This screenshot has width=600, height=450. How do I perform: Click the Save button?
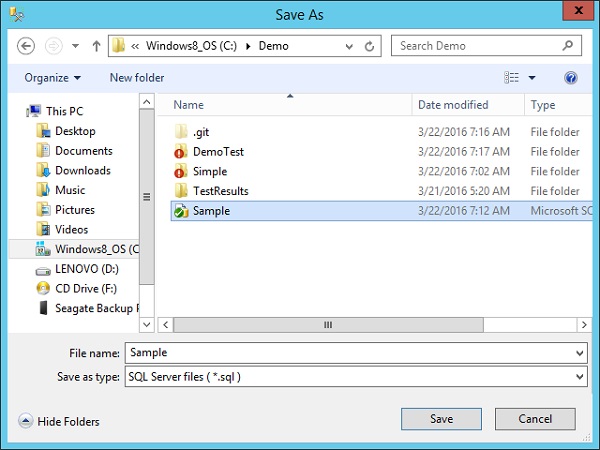pos(441,419)
